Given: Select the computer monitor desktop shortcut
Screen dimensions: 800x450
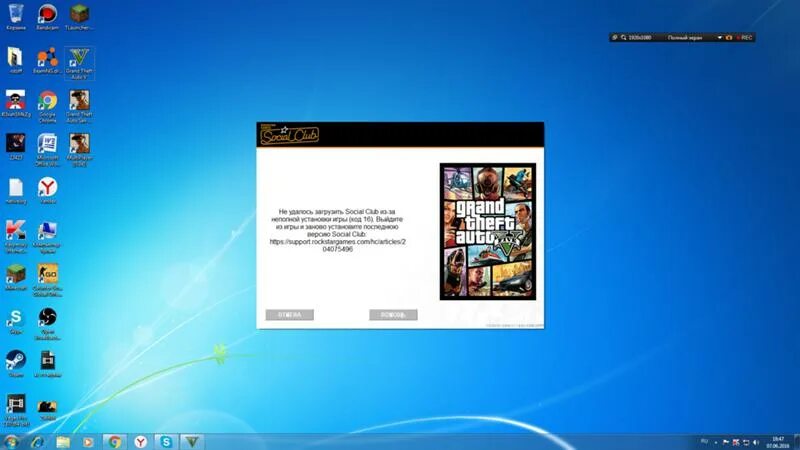Looking at the screenshot, I should point(47,237).
